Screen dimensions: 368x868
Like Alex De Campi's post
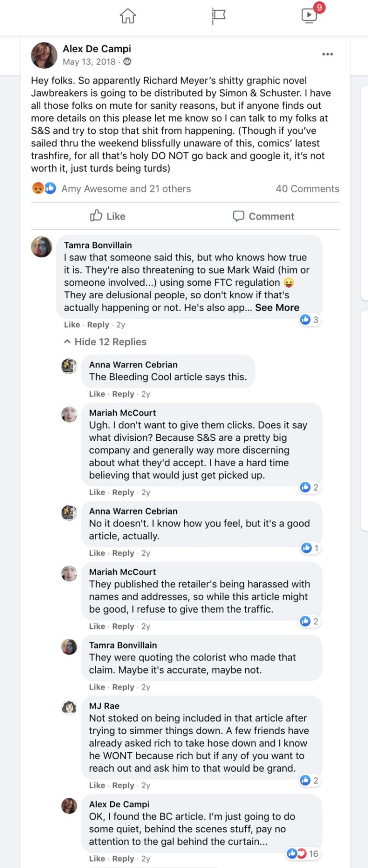[108, 216]
